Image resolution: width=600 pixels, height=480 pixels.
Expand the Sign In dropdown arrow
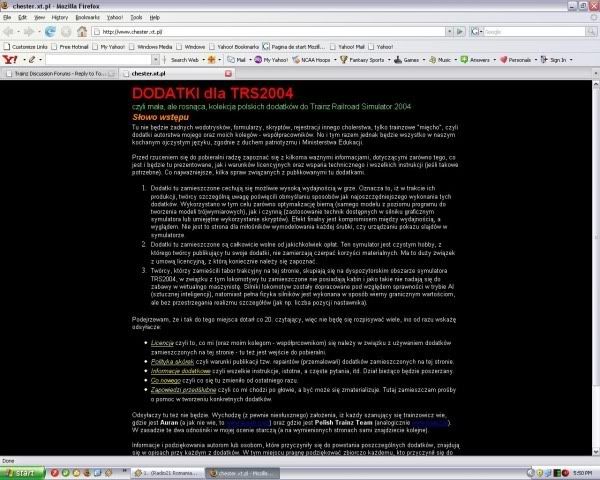(x=571, y=60)
